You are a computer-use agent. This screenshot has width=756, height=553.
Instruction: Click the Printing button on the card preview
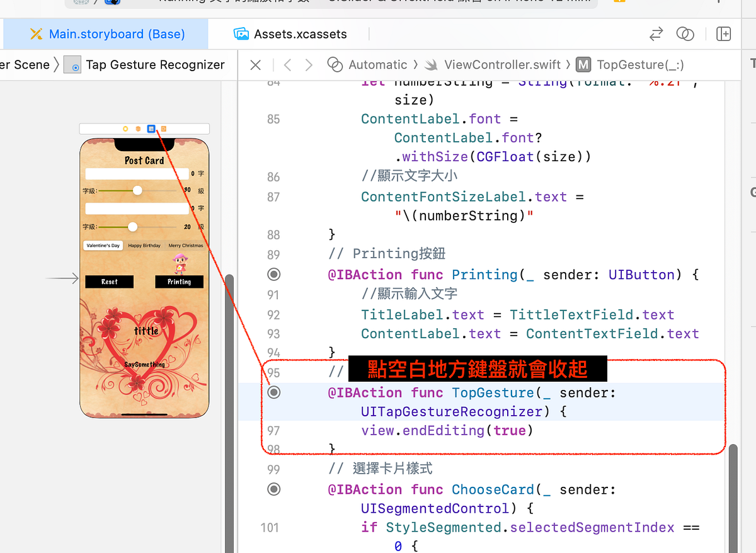179,282
